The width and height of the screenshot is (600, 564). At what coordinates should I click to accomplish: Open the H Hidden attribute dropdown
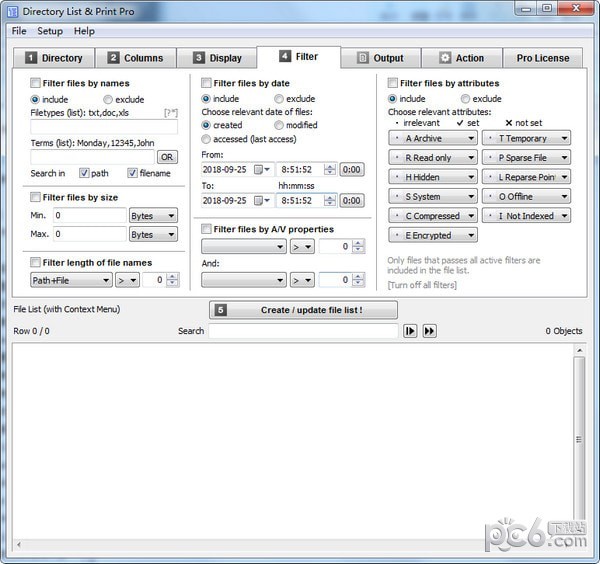(x=433, y=177)
